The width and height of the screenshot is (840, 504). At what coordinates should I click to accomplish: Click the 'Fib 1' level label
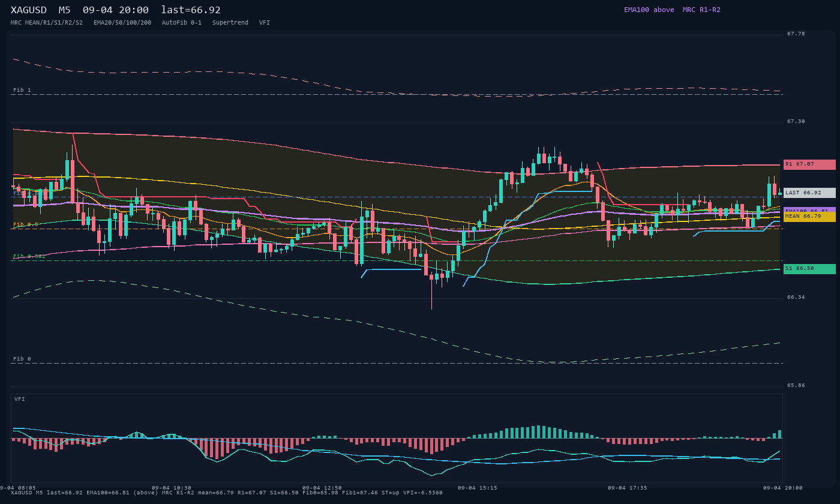(x=22, y=90)
